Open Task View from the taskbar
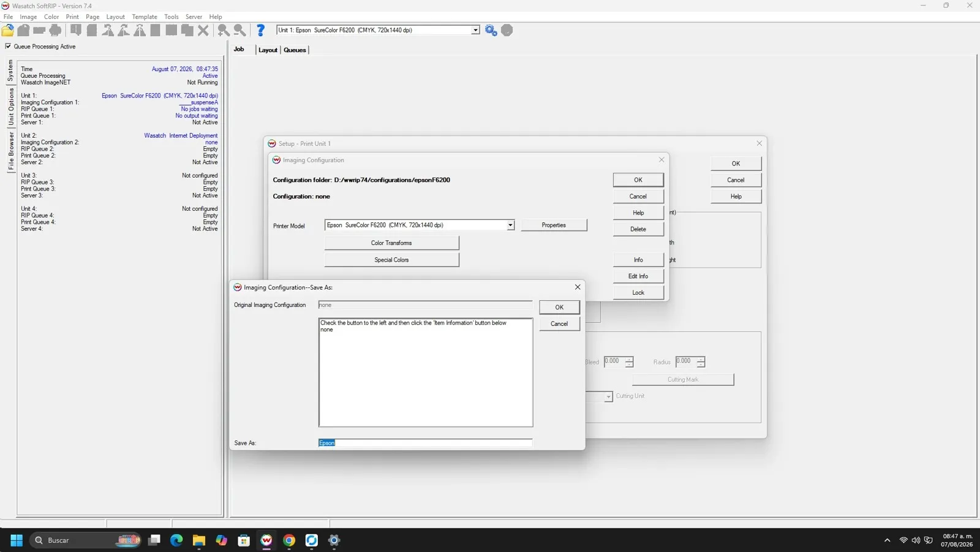The height and width of the screenshot is (552, 980). coord(154,540)
